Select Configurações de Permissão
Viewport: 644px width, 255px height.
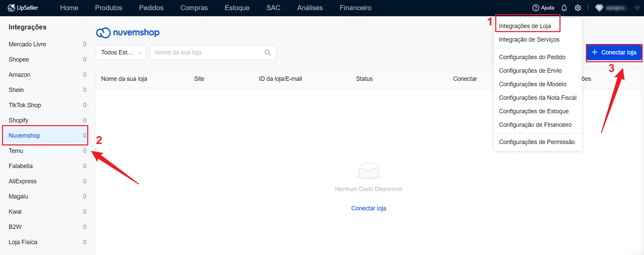[537, 142]
